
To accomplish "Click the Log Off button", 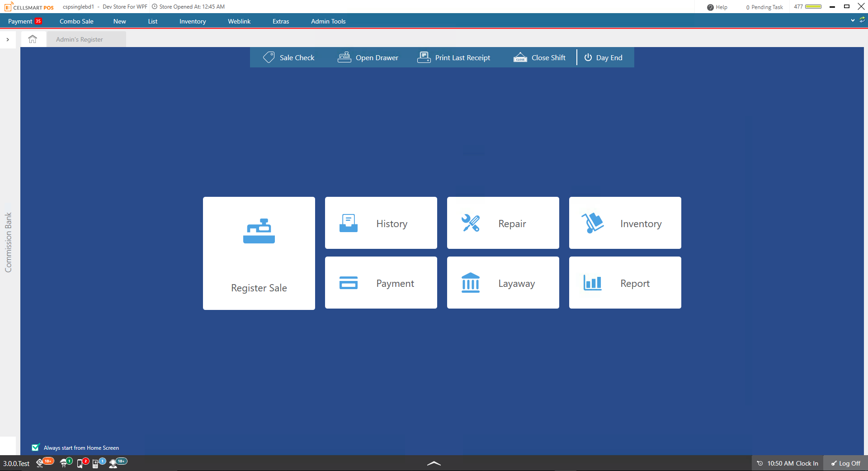I will [x=845, y=463].
